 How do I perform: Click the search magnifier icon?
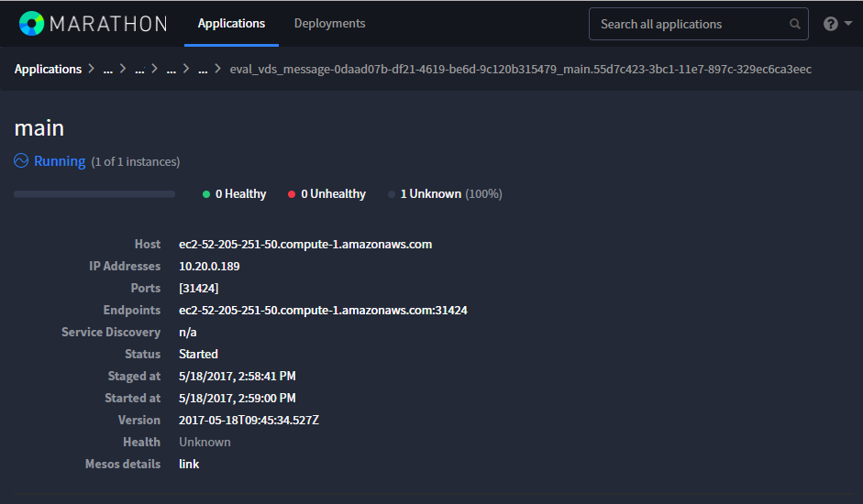[x=795, y=24]
